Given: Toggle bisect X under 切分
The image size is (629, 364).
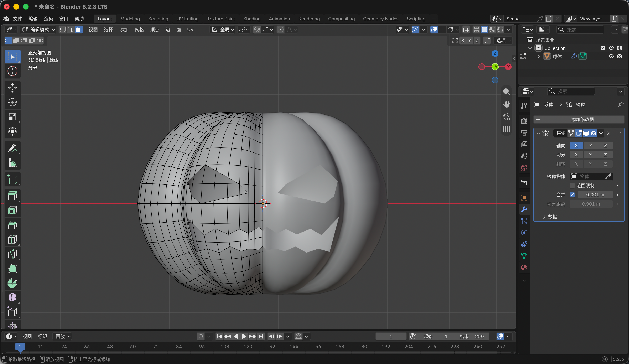Looking at the screenshot, I should pyautogui.click(x=576, y=155).
